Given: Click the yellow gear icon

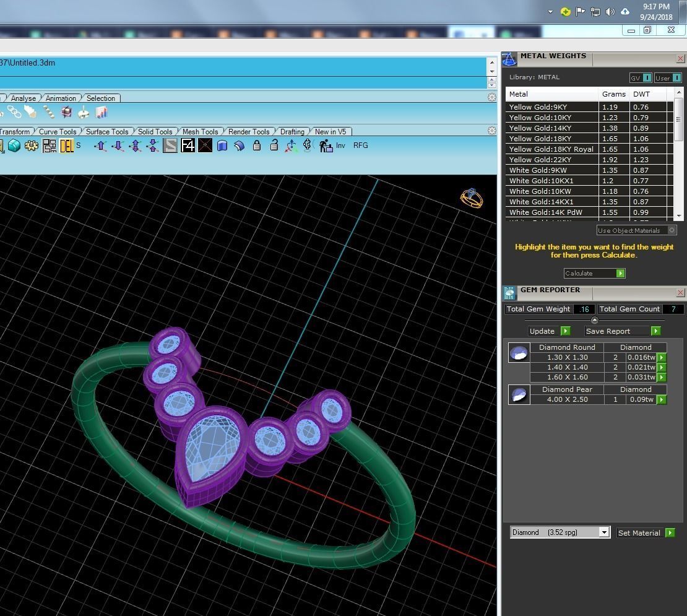Looking at the screenshot, I should (x=31, y=145).
